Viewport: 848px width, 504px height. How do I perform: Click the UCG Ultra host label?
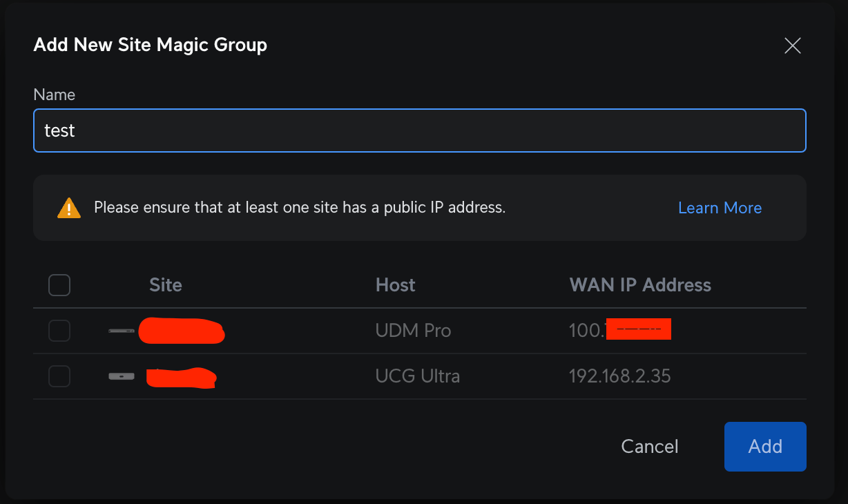click(418, 376)
